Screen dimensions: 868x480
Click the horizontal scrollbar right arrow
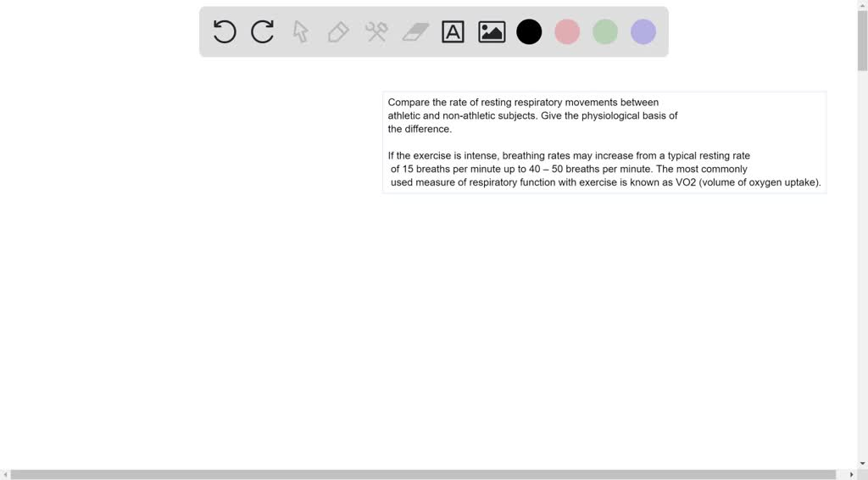point(851,474)
